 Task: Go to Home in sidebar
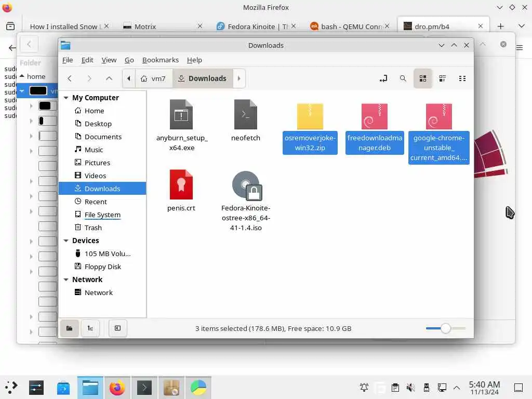tap(102, 111)
